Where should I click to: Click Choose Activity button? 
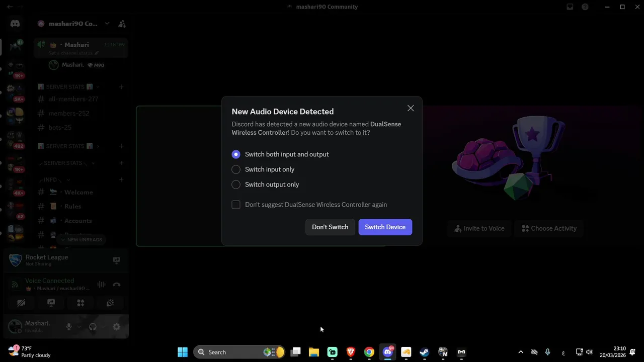click(549, 228)
